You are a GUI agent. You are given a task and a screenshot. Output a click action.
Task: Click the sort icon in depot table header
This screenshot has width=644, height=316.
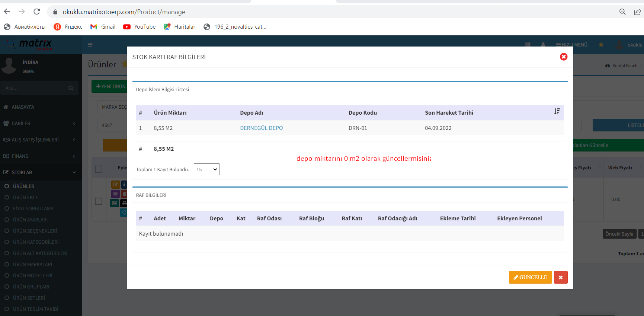(557, 112)
